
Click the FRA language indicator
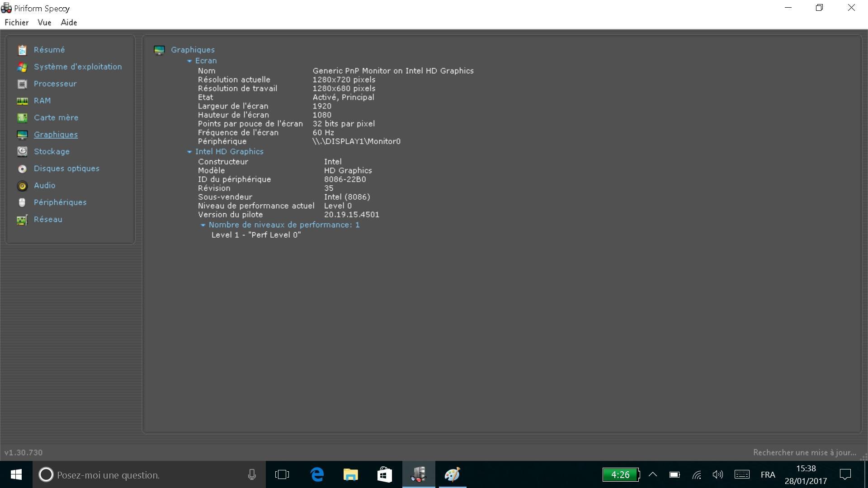768,474
